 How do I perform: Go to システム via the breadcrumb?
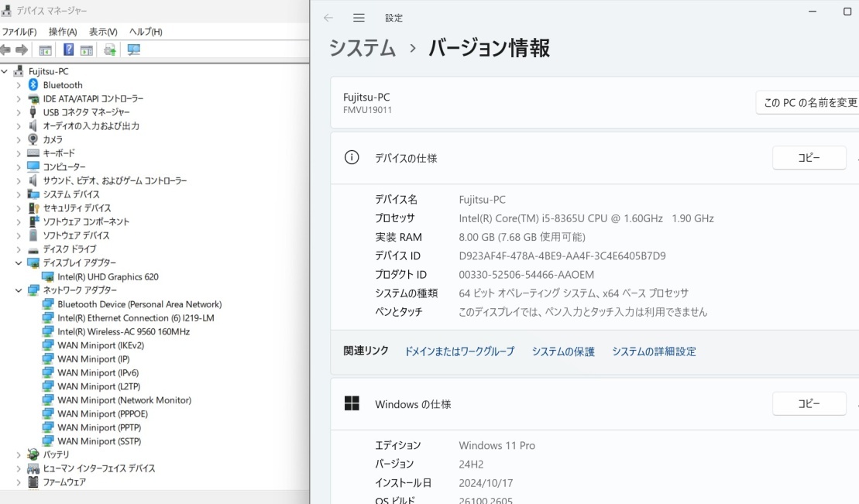[362, 48]
